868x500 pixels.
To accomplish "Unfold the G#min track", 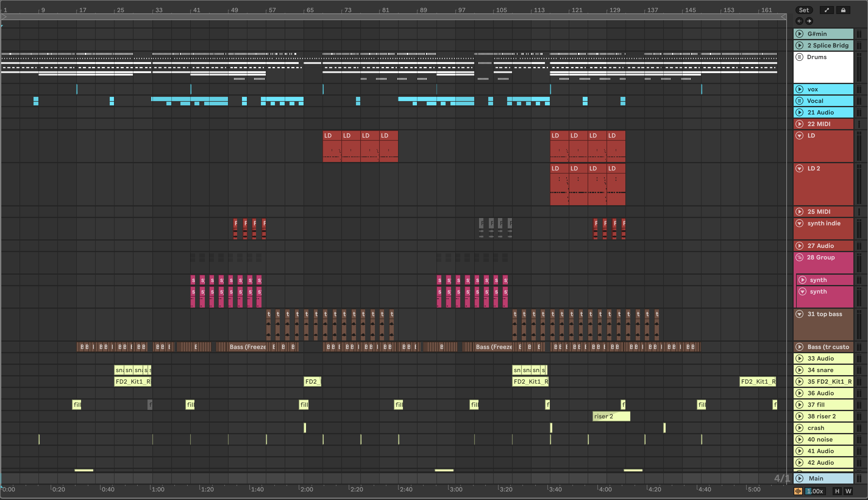I will point(799,34).
